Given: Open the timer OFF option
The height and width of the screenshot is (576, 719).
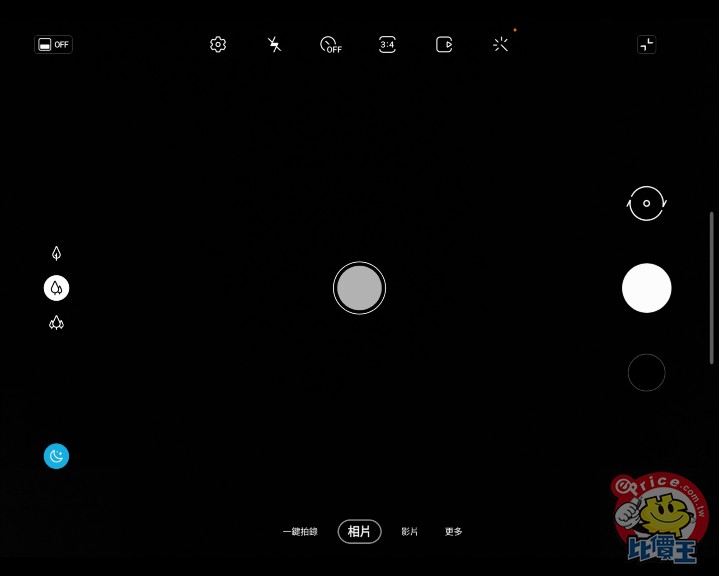Looking at the screenshot, I should pyautogui.click(x=331, y=45).
